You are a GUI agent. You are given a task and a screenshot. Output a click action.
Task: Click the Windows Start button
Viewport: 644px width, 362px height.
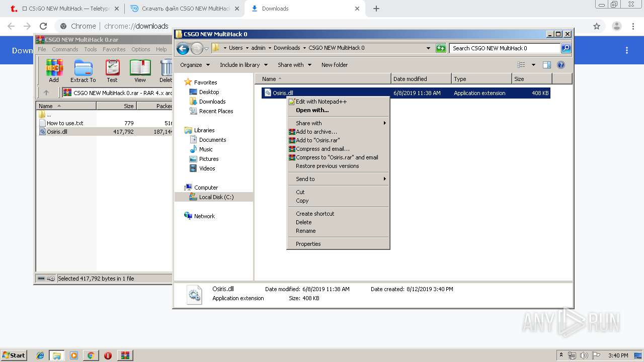pyautogui.click(x=14, y=355)
